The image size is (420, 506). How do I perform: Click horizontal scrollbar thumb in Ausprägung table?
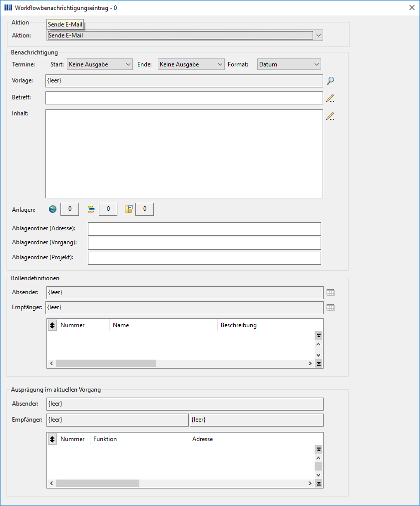tap(98, 483)
